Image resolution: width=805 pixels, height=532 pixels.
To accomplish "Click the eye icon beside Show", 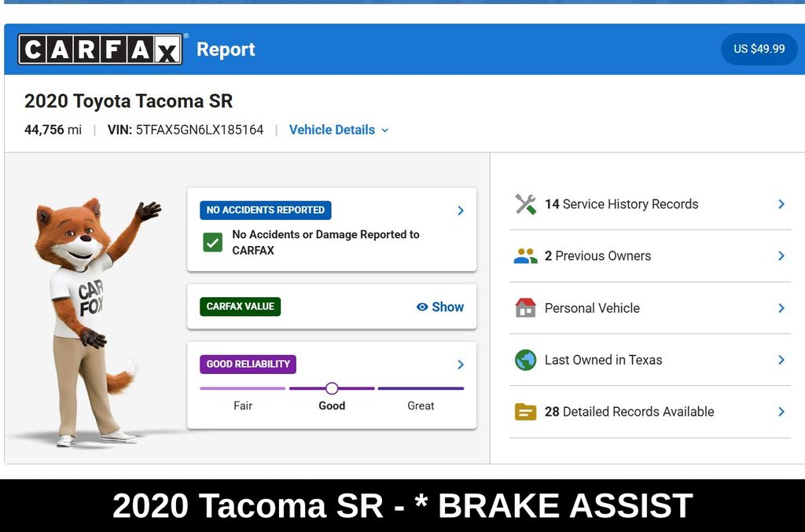I will pyautogui.click(x=422, y=306).
